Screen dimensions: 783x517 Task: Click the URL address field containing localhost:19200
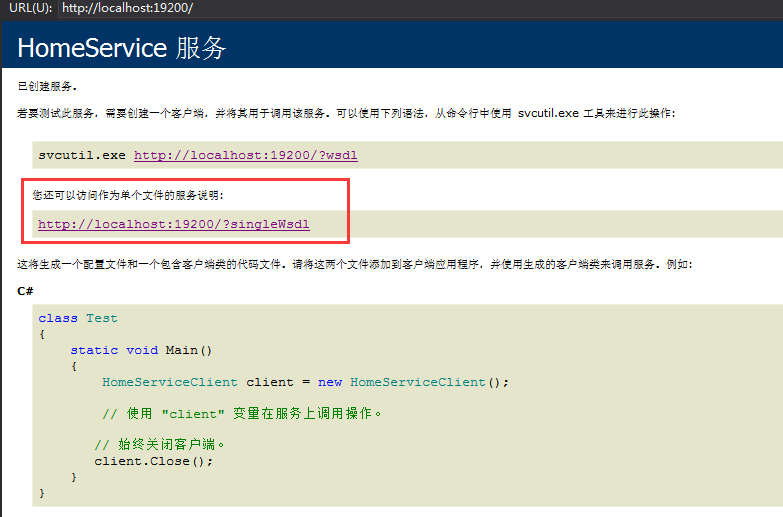(x=419, y=8)
